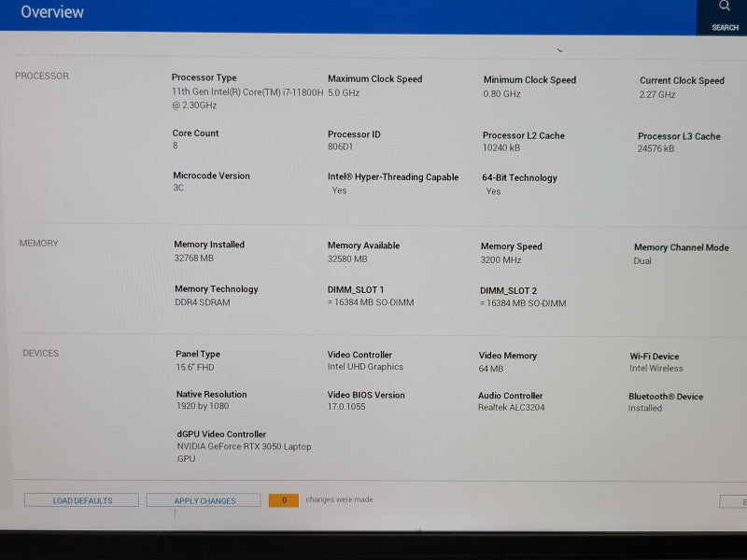Click the Video BIOS Version 17.0.1055 value
This screenshot has height=560, width=747.
point(346,407)
